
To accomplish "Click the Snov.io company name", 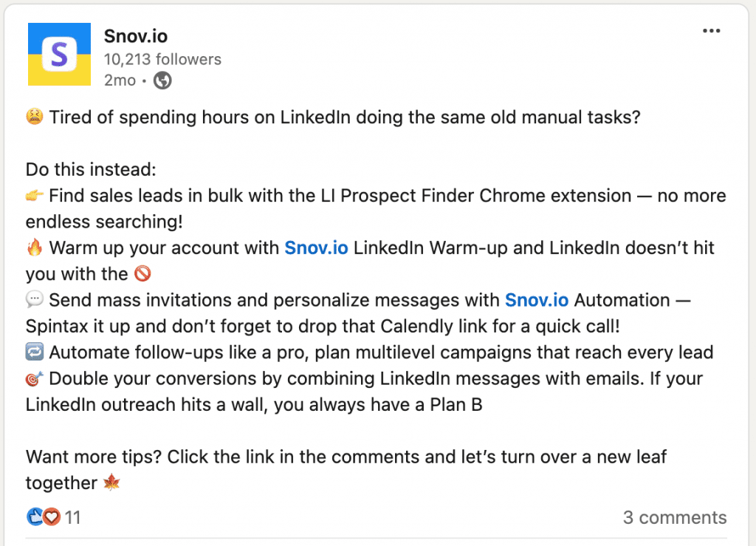I will point(135,35).
